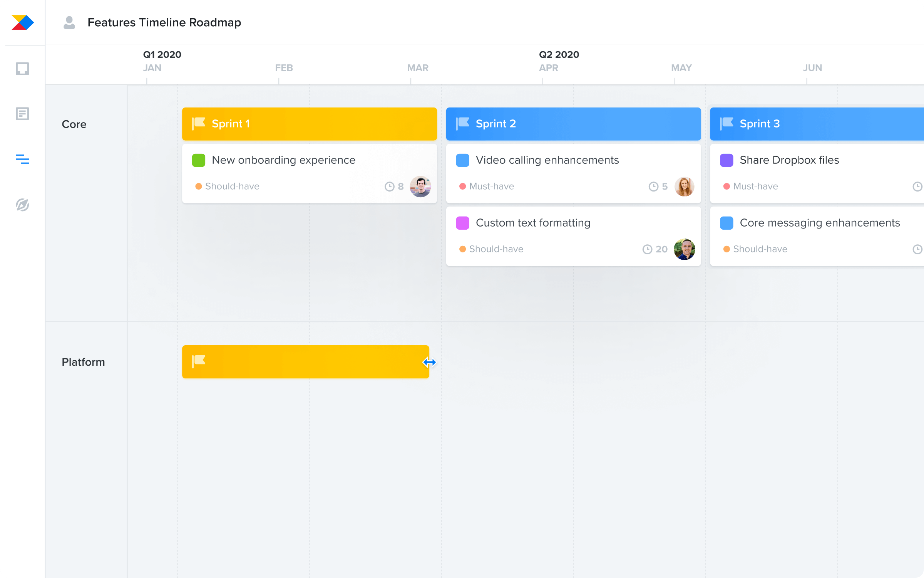Open the New onboarding experience card

coord(310,173)
